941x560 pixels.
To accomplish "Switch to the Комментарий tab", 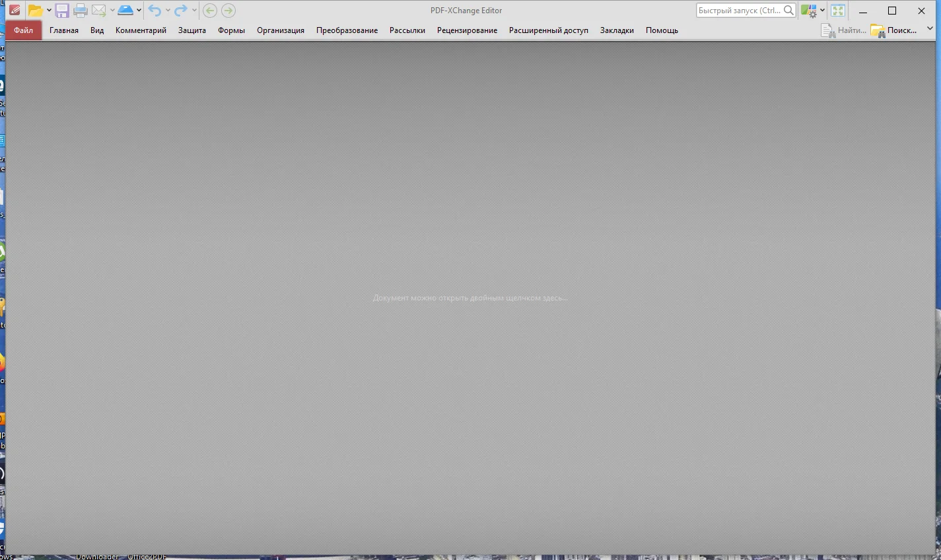I will click(141, 30).
